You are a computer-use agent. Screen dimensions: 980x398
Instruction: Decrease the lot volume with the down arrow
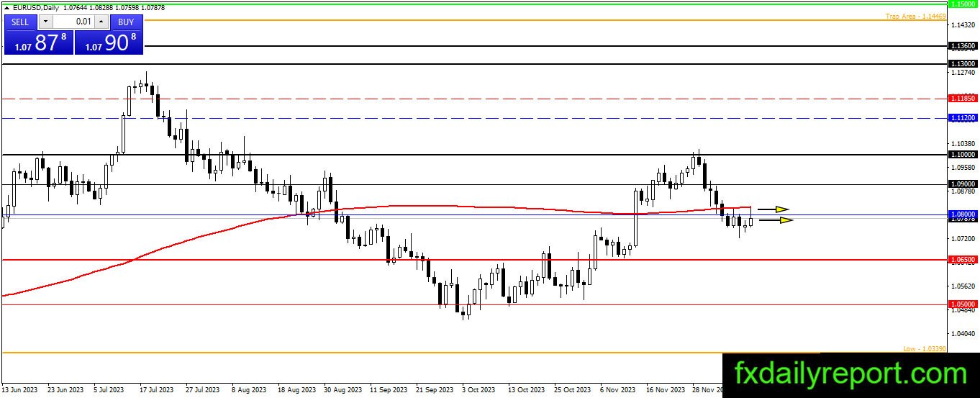[x=44, y=22]
